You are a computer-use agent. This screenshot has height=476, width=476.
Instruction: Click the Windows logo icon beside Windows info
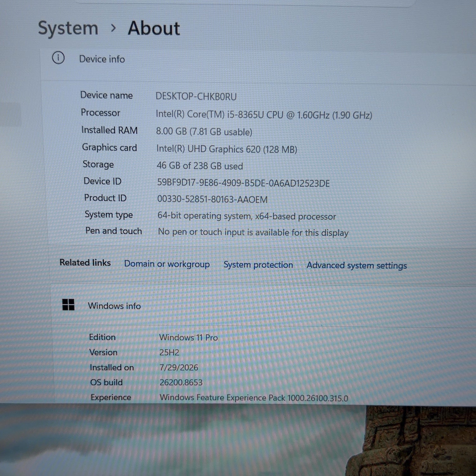pyautogui.click(x=68, y=305)
